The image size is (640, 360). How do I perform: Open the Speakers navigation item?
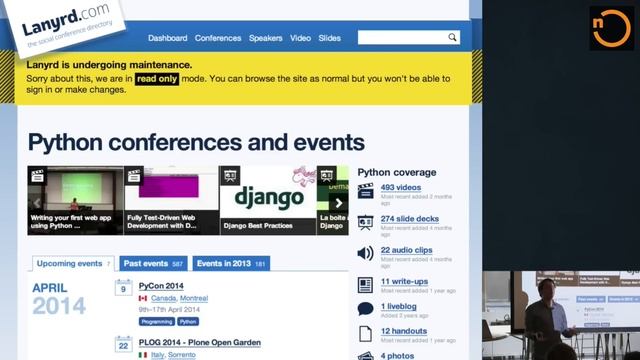click(x=265, y=38)
